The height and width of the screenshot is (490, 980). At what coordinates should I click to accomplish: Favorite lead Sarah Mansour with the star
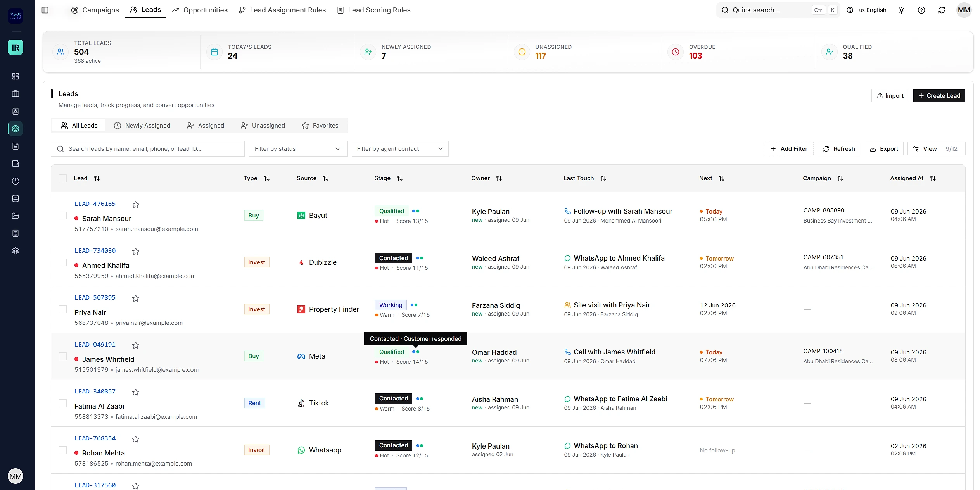[136, 205]
